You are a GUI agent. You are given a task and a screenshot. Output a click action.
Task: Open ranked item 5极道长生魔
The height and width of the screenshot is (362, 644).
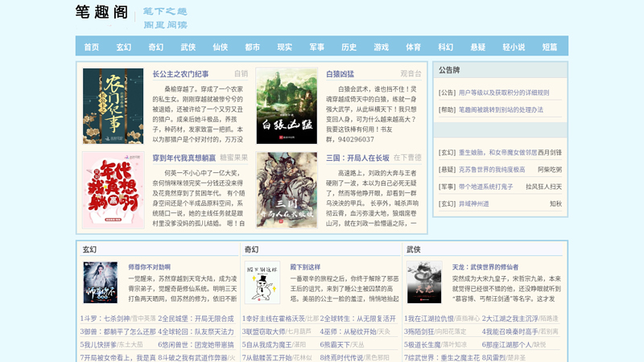pyautogui.click(x=423, y=345)
